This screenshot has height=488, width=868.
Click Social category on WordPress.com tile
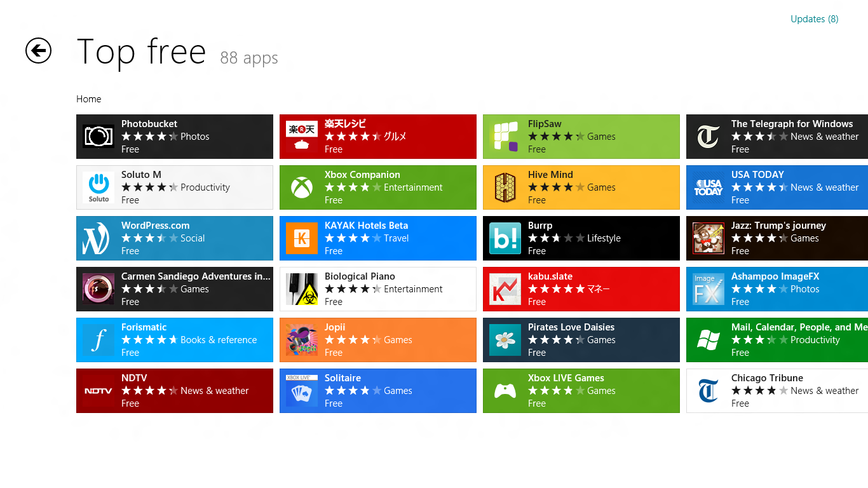pyautogui.click(x=193, y=238)
